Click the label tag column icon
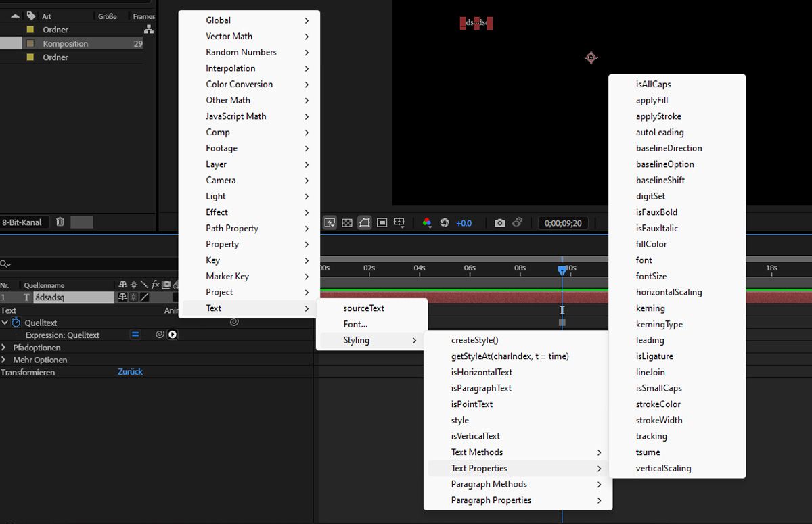Image resolution: width=812 pixels, height=524 pixels. (x=31, y=16)
